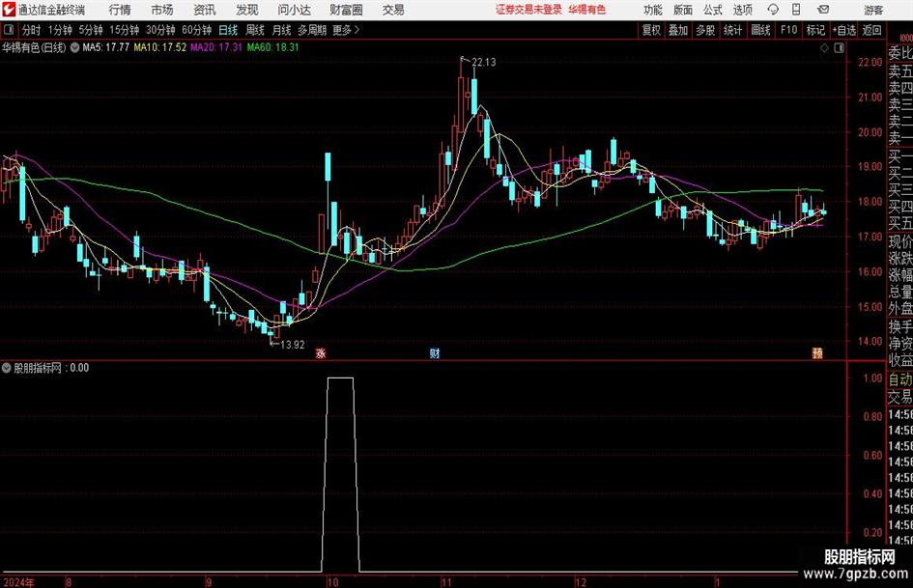
Task: Select the 多周期 multi-period view
Action: (x=312, y=30)
